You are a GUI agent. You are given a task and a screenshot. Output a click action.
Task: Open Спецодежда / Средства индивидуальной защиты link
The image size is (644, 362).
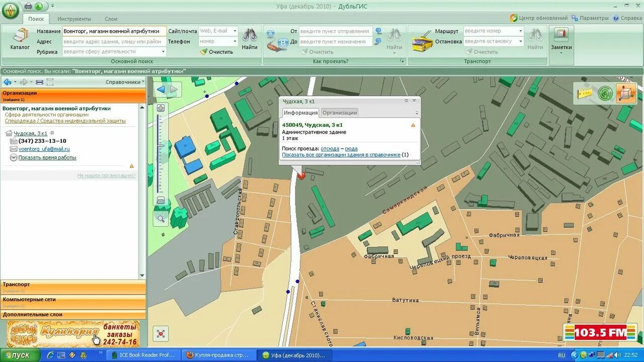tap(65, 121)
